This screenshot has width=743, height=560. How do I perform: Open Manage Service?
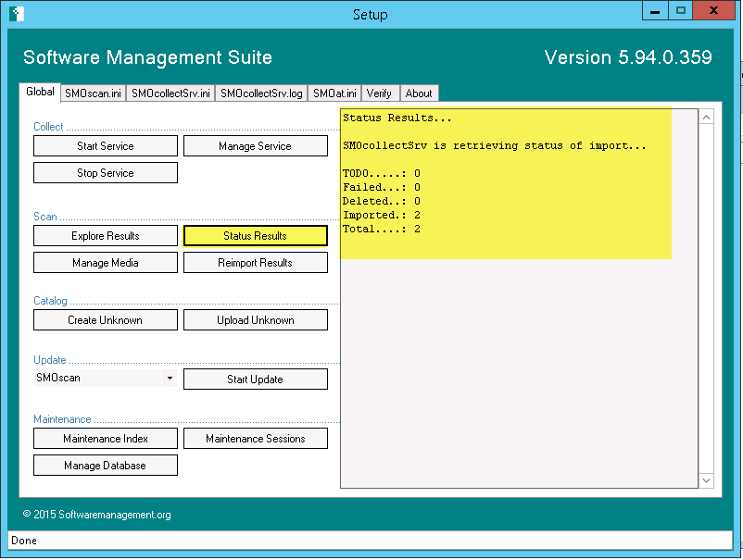click(x=255, y=146)
